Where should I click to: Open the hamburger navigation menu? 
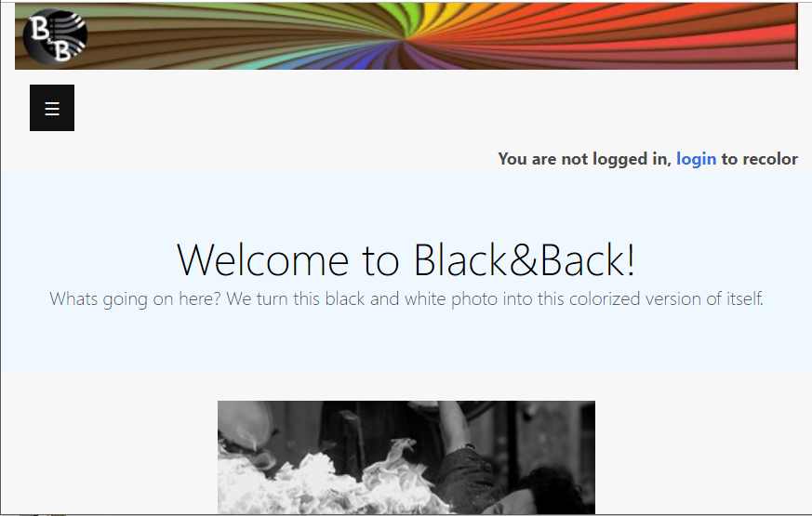coord(52,108)
